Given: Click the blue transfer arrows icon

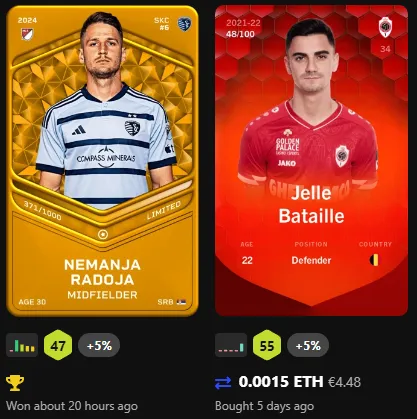Looking at the screenshot, I should [223, 383].
